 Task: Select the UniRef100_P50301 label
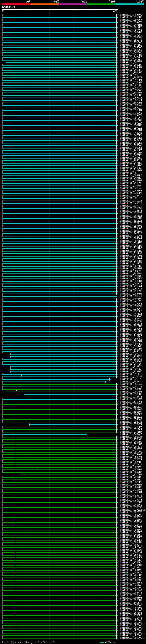(131, 105)
